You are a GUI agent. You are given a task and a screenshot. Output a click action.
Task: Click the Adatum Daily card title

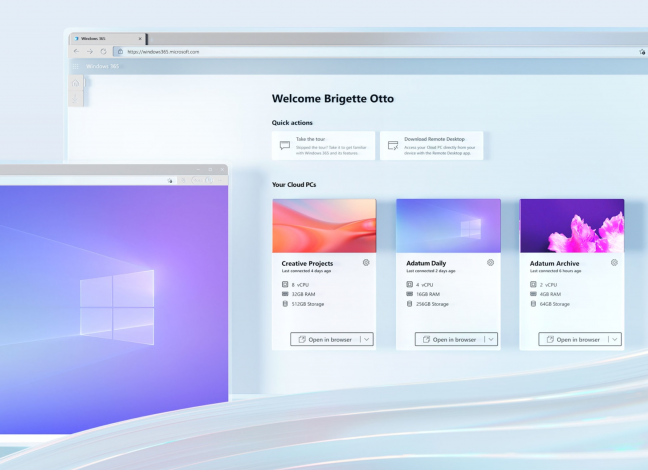(426, 263)
